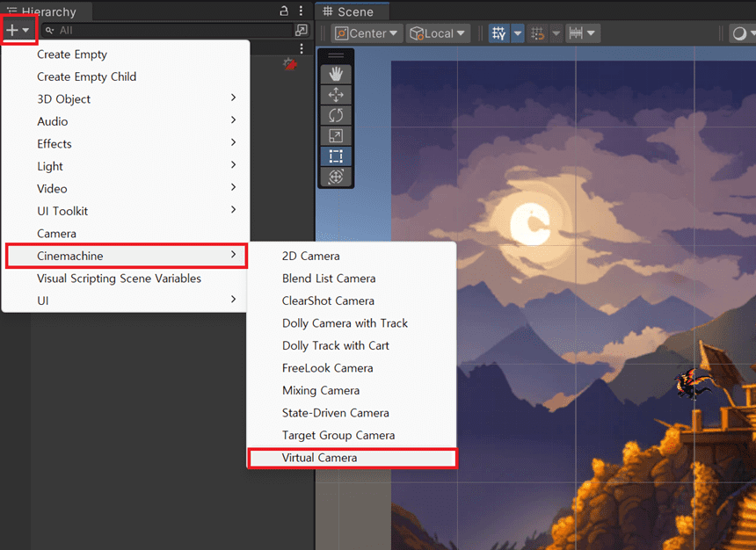Switch to the Hierarchy tab
Screen dimensions: 756x550
(x=46, y=11)
